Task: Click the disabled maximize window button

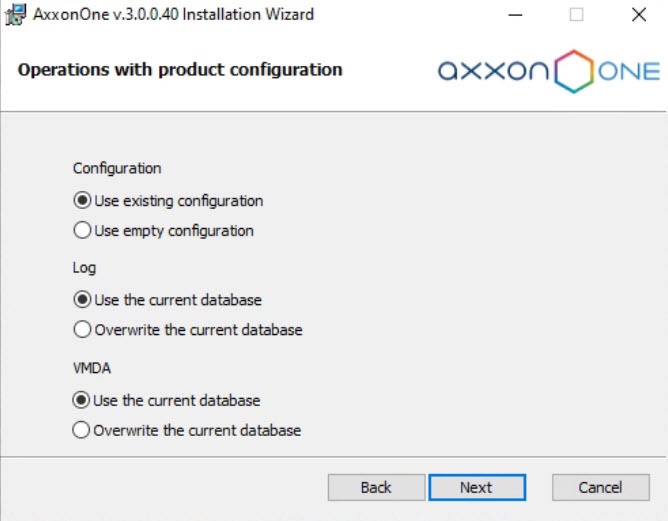Action: tap(577, 15)
